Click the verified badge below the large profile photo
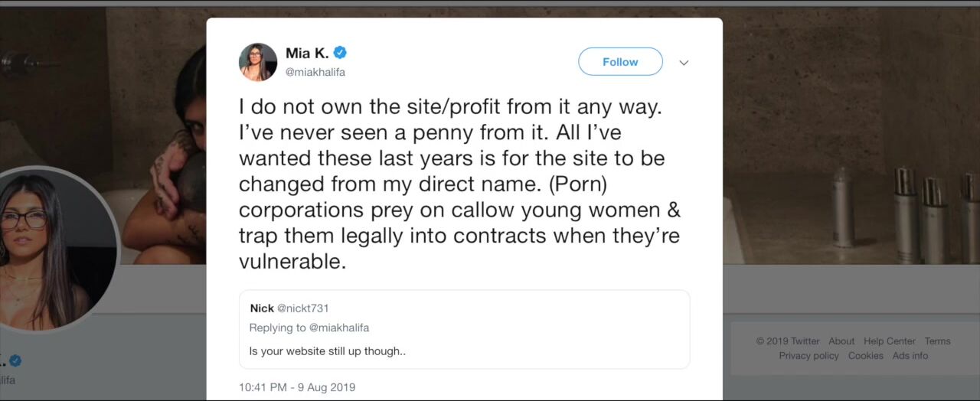The image size is (980, 401). tap(15, 360)
